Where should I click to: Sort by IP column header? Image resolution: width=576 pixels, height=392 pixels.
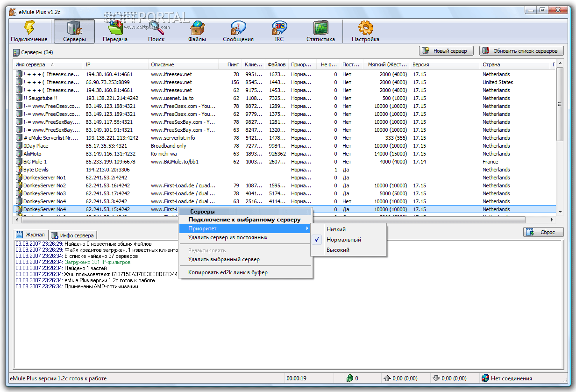point(116,64)
